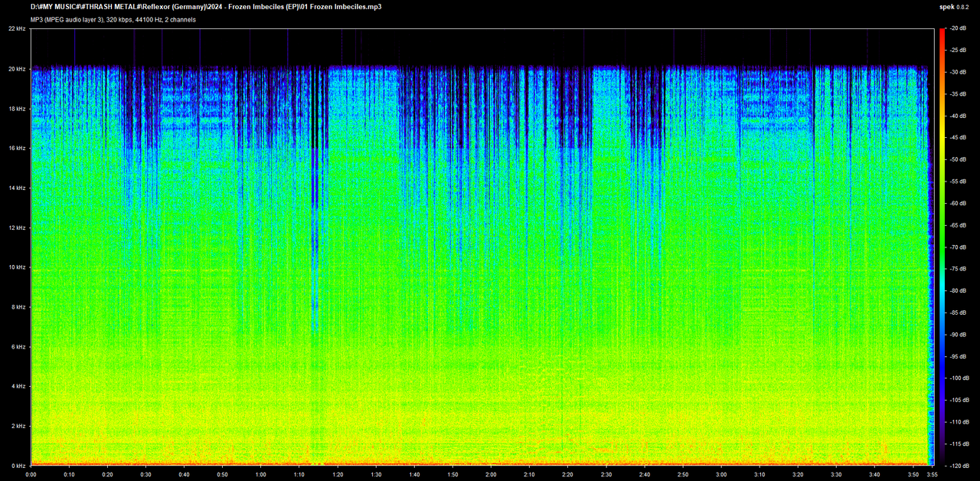Viewport: 980px width, 481px height.
Task: Click the dB color gradient scale bar
Action: click(942, 247)
